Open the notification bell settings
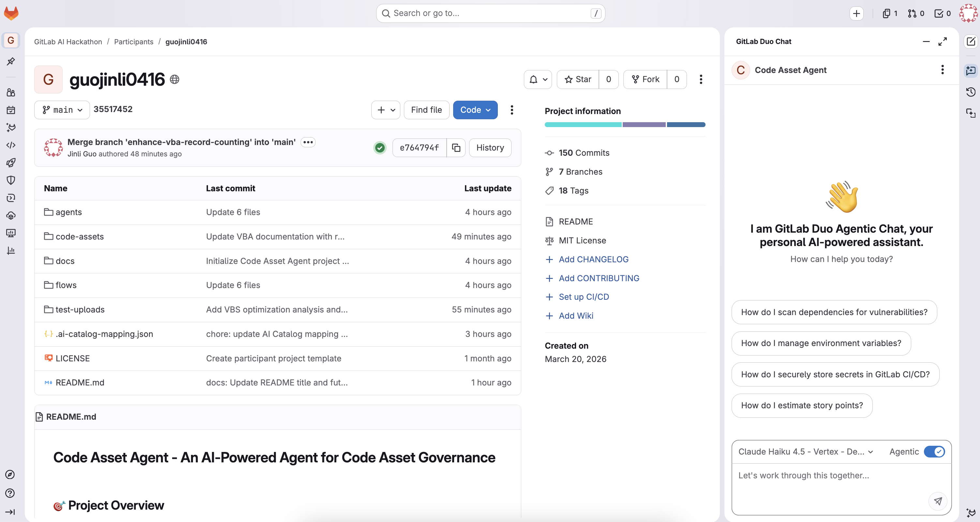This screenshot has width=980, height=522. pos(538,79)
